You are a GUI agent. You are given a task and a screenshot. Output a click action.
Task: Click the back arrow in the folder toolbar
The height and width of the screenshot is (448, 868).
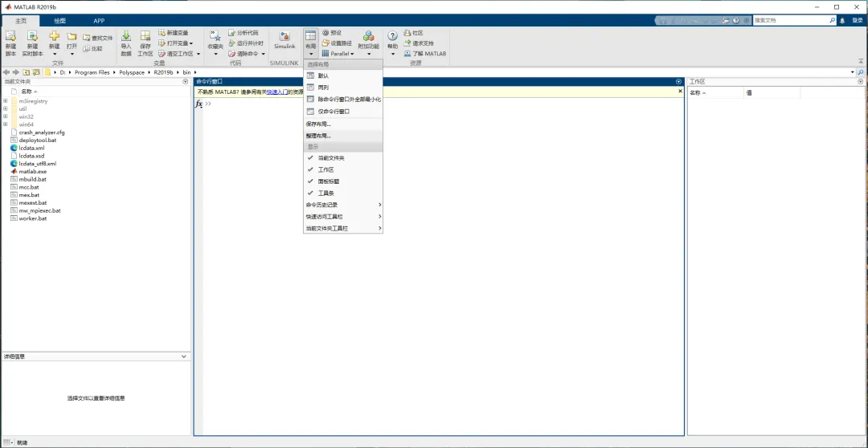pos(6,72)
